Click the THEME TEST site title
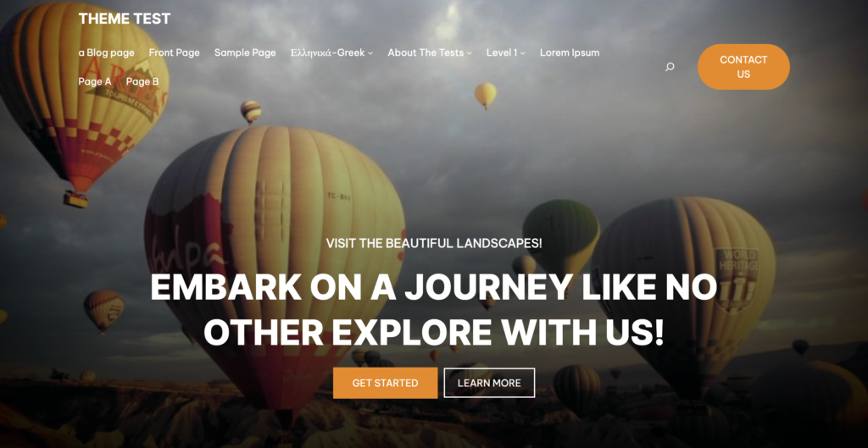This screenshot has height=448, width=868. point(125,19)
